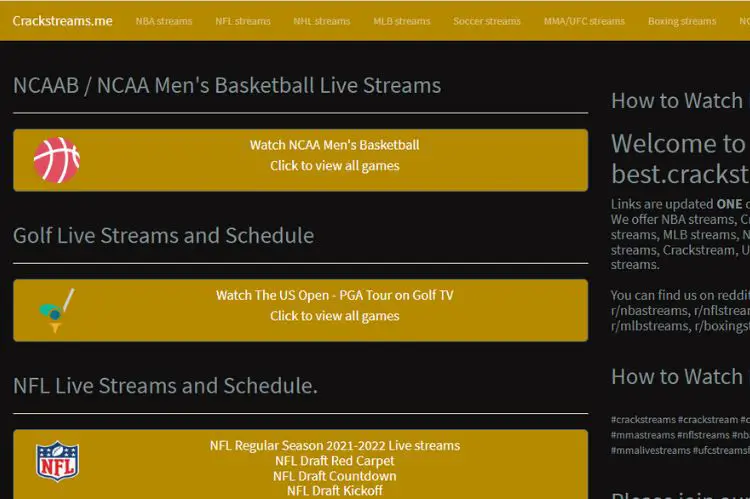Click the Golf Live Streams and Schedule heading

(x=164, y=236)
